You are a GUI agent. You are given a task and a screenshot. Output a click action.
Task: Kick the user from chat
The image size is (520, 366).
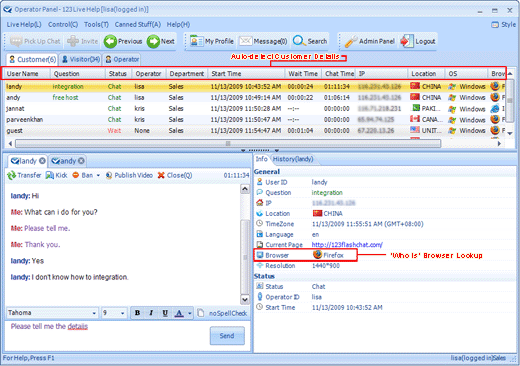[56, 175]
